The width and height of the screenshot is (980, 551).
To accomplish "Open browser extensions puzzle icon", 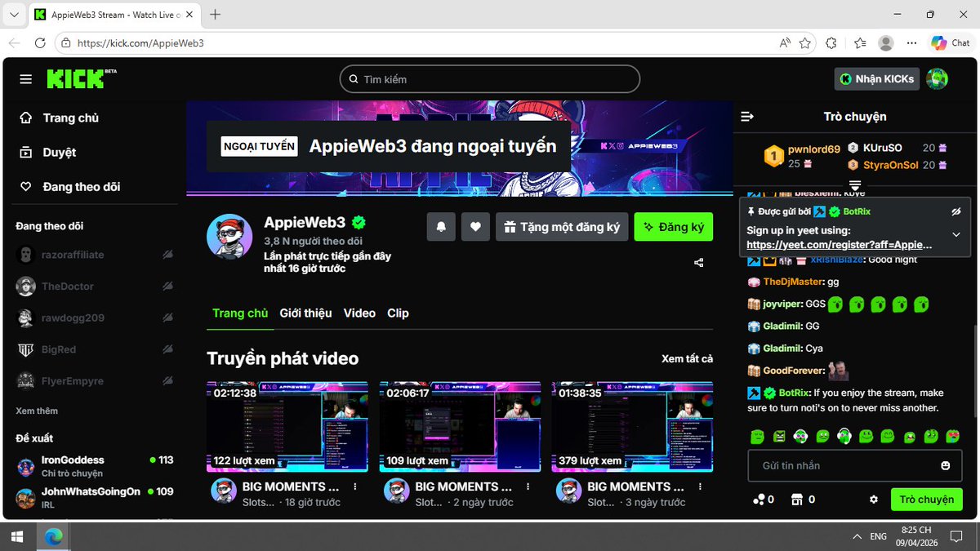I will pyautogui.click(x=831, y=43).
